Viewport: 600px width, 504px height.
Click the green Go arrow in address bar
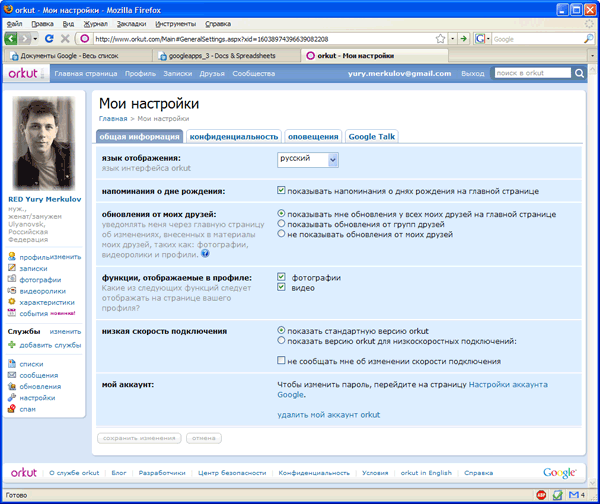coord(463,39)
